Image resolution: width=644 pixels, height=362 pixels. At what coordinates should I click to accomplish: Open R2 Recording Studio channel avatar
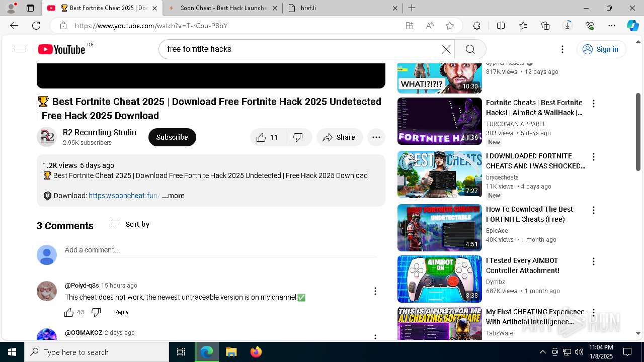(47, 137)
